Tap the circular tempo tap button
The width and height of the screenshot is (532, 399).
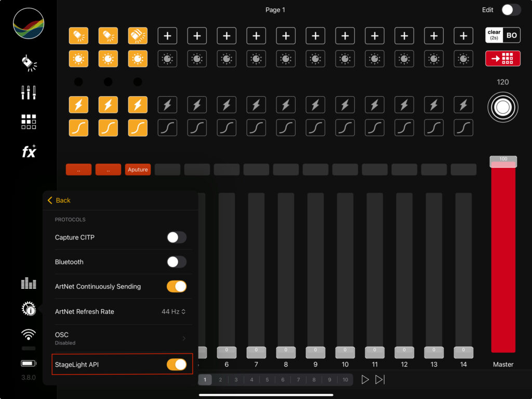502,108
